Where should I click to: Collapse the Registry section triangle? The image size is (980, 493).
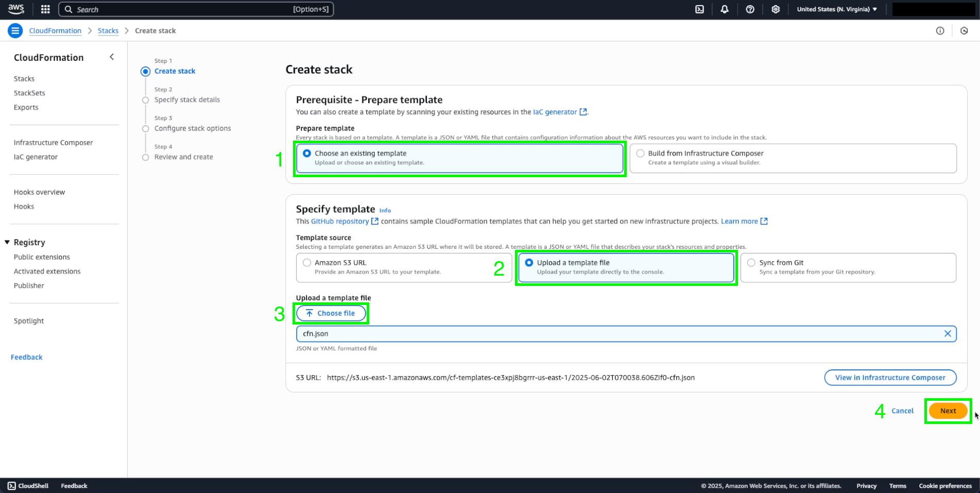click(x=7, y=242)
